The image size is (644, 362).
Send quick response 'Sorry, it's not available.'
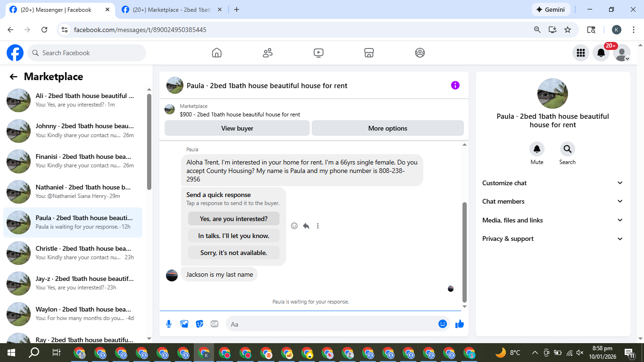pyautogui.click(x=234, y=253)
